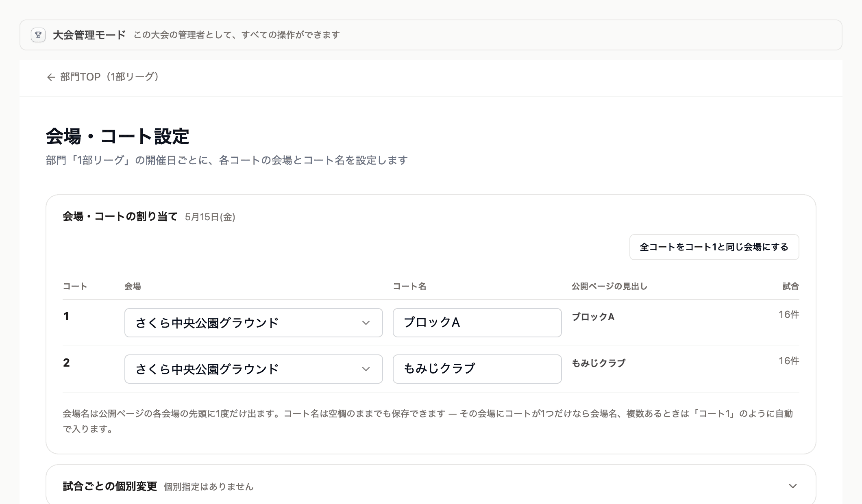Click the court number 2 cell
862x504 pixels.
tap(66, 363)
